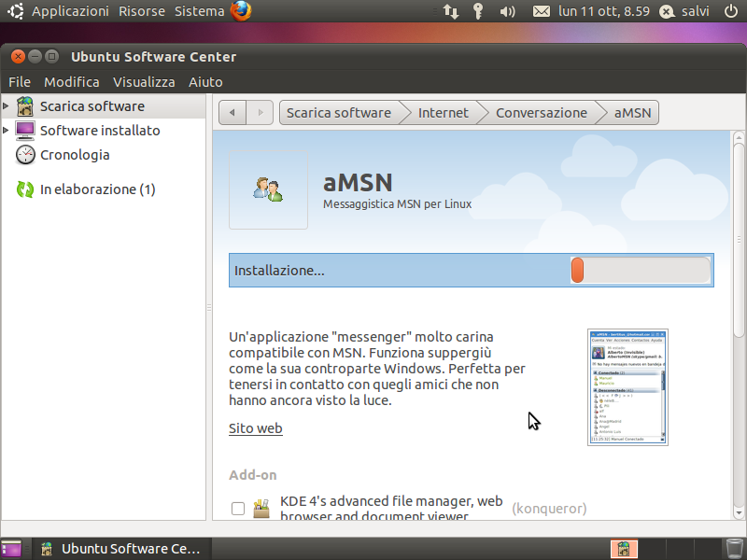Click the In elaborazione refresh arrows icon
This screenshot has width=747, height=560.
25,189
